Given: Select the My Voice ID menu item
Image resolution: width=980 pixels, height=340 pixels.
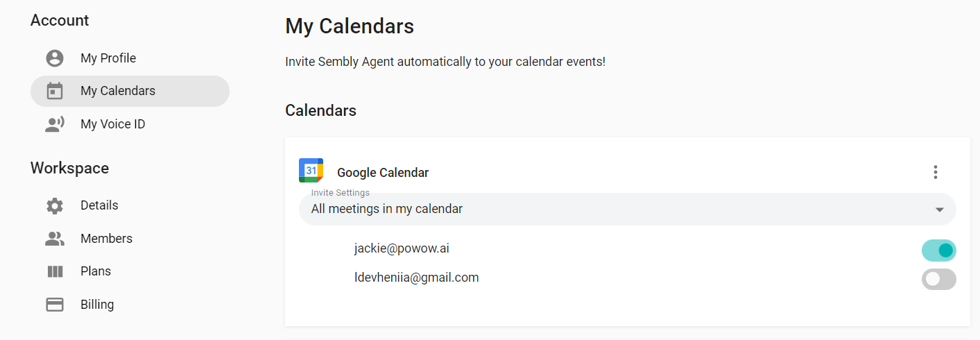Looking at the screenshot, I should pyautogui.click(x=112, y=124).
